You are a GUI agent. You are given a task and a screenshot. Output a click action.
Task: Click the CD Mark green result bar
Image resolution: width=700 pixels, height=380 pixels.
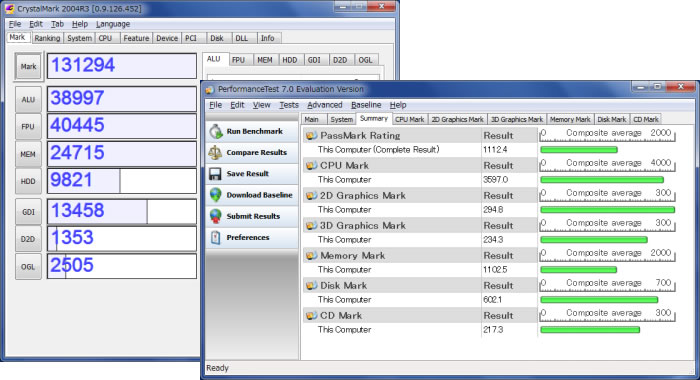[x=590, y=330]
